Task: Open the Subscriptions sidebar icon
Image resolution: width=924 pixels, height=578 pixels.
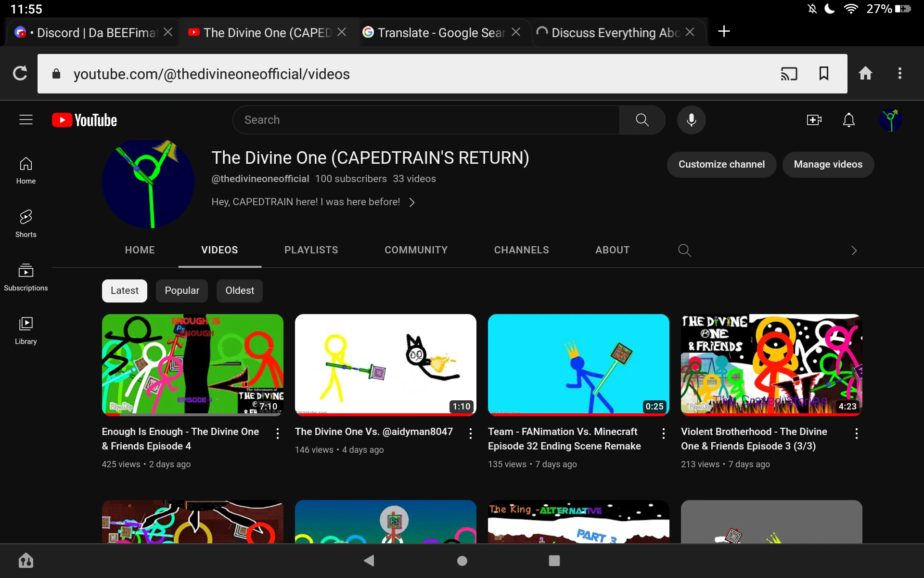Action: tap(26, 275)
